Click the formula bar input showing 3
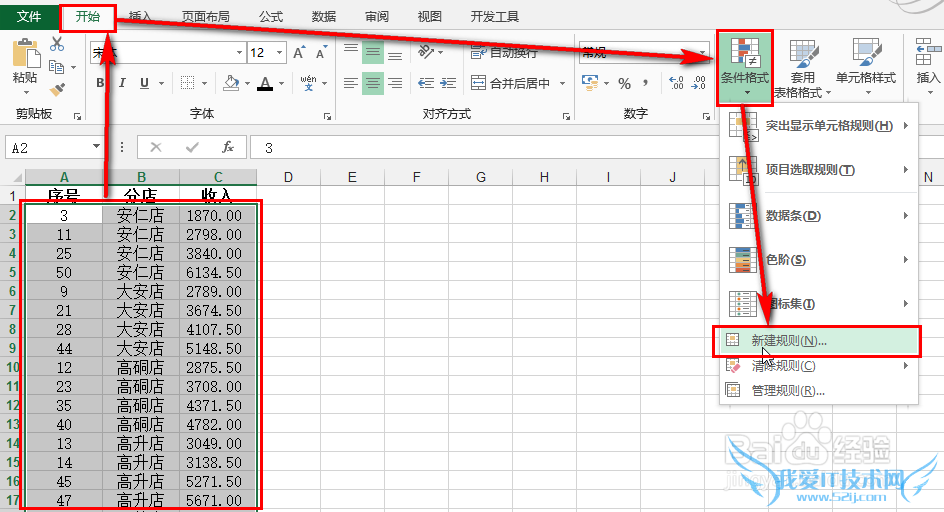The image size is (944, 512). click(x=482, y=148)
